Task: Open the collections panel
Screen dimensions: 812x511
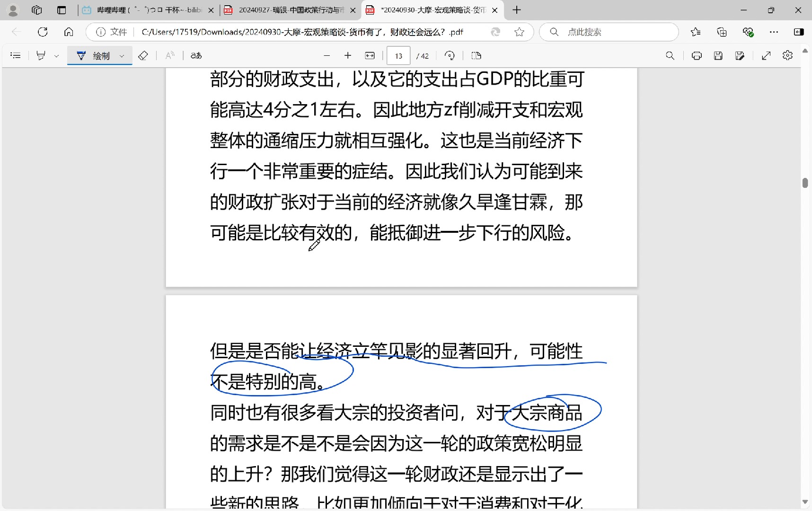Action: coord(722,32)
